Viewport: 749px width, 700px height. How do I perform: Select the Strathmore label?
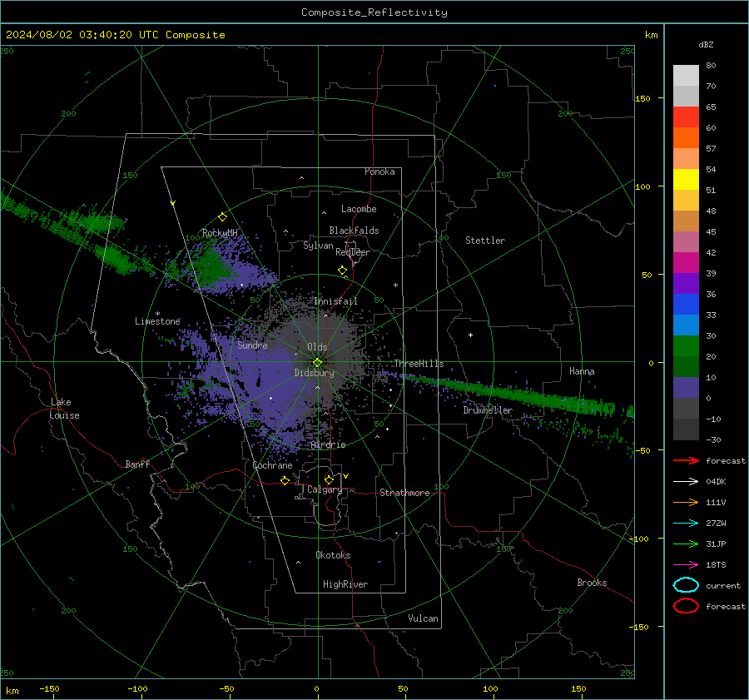tap(404, 493)
